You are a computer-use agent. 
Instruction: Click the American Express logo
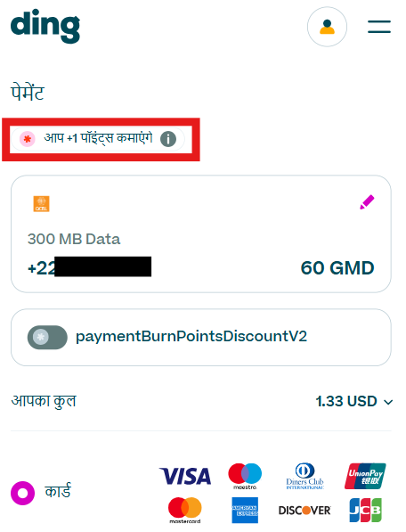click(x=245, y=511)
